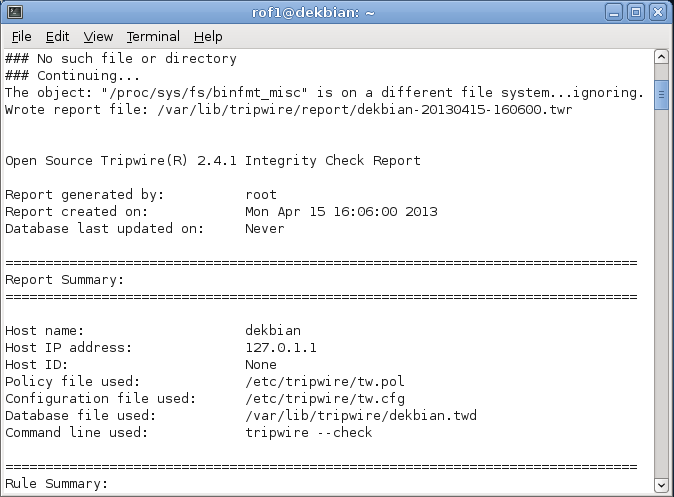Open the File menu
The width and height of the screenshot is (674, 497).
point(21,36)
